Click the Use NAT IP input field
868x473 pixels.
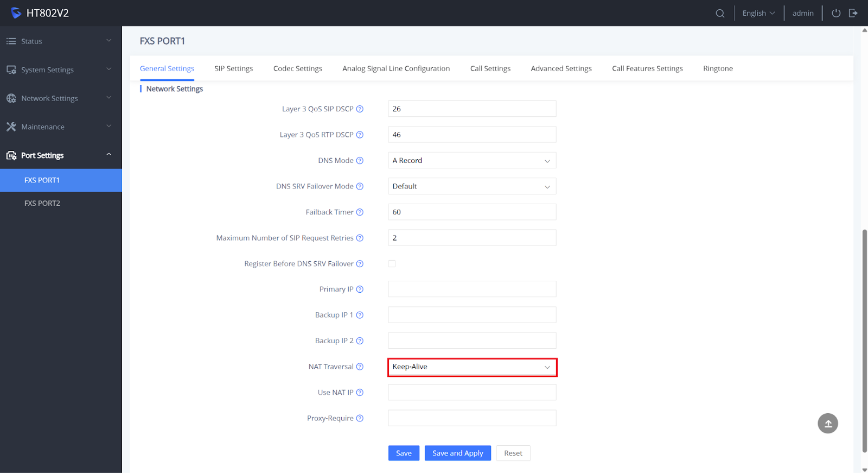472,392
